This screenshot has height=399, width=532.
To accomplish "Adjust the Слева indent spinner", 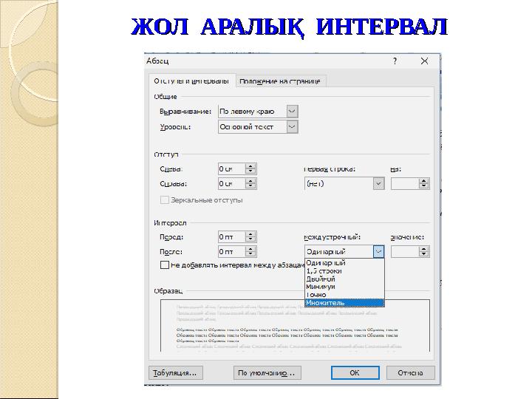I will [x=250, y=168].
